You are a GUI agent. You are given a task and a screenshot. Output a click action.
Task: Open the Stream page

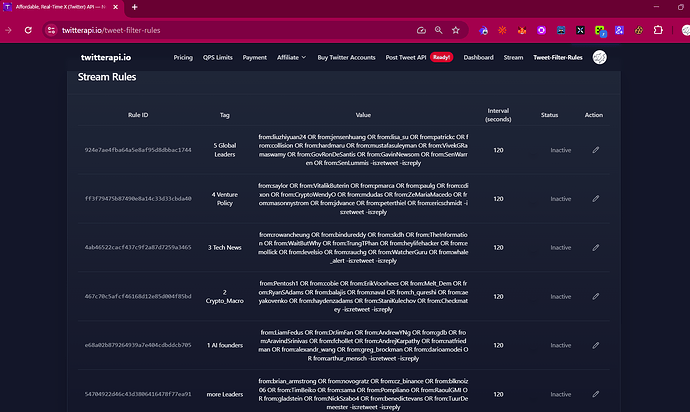click(514, 57)
